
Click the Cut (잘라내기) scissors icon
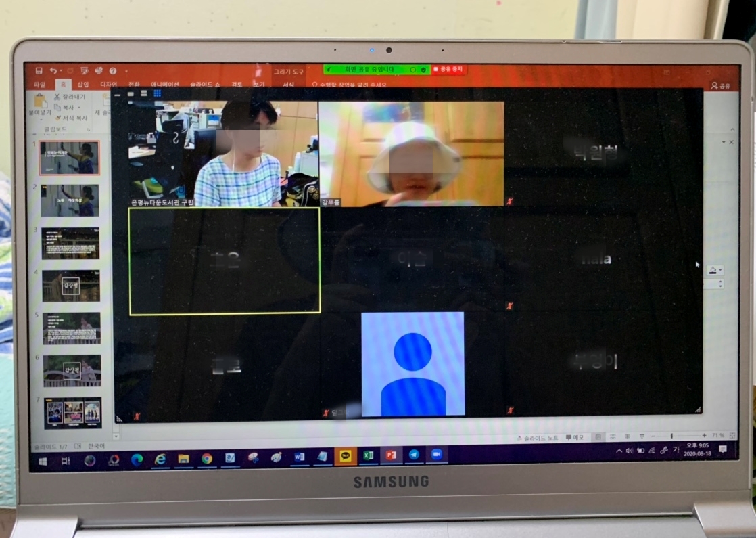point(57,97)
